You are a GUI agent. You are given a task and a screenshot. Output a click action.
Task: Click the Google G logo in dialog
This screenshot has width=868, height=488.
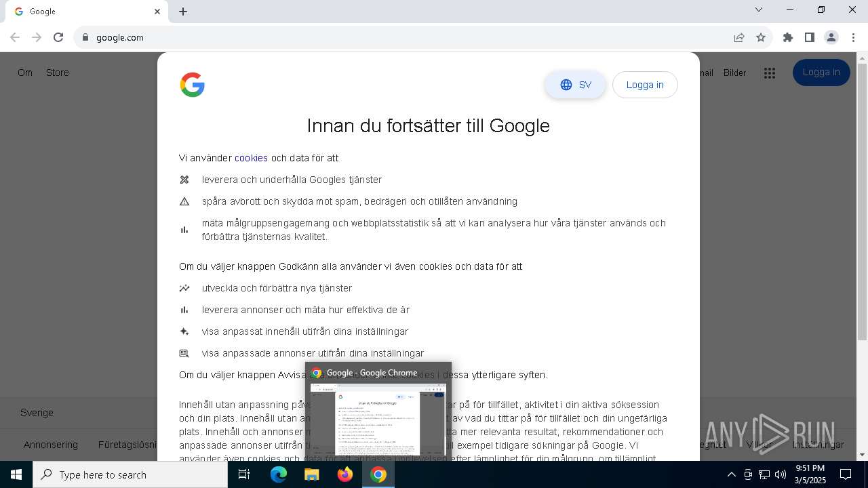(193, 85)
